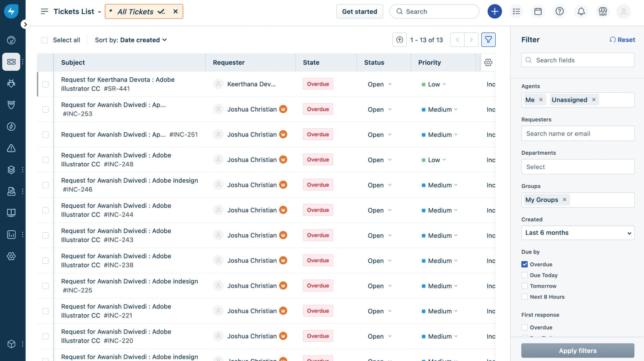Open the Analytics bar-chart sidebar icon
Image resolution: width=644 pixels, height=361 pixels.
click(11, 234)
